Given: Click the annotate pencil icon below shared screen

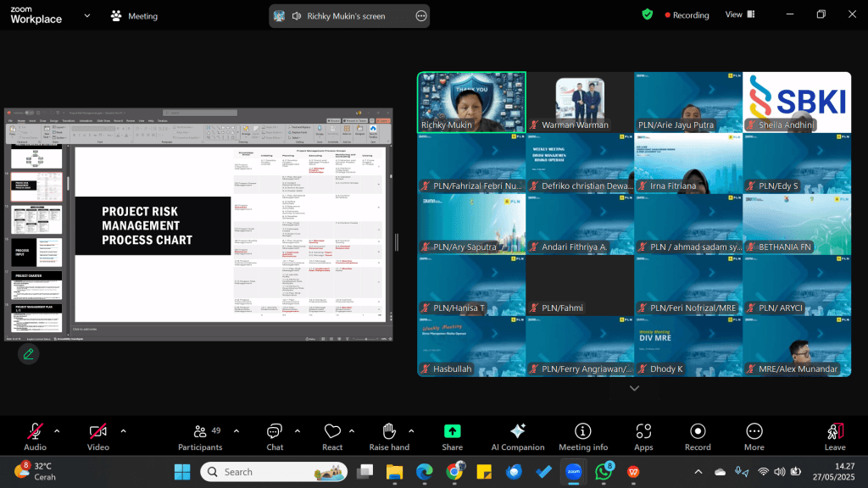Looking at the screenshot, I should (x=28, y=354).
